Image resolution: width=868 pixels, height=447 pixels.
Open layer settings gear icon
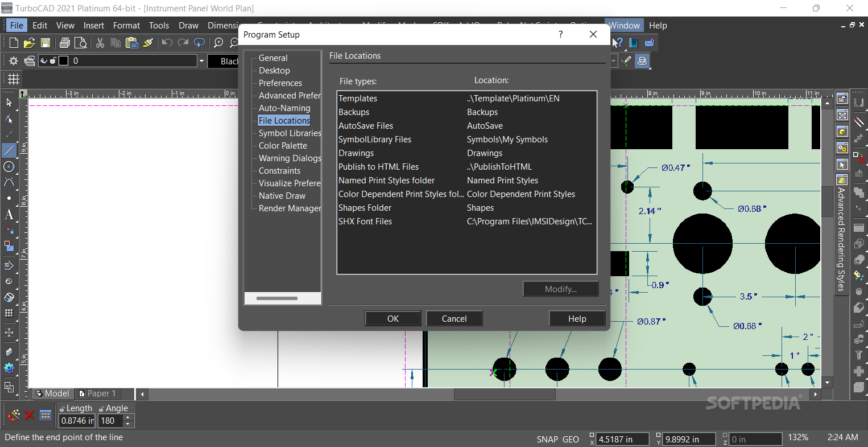[14, 61]
